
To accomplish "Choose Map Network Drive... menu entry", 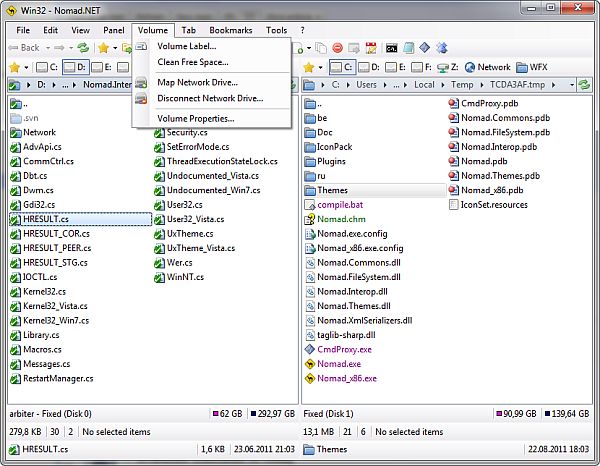I will (197, 83).
